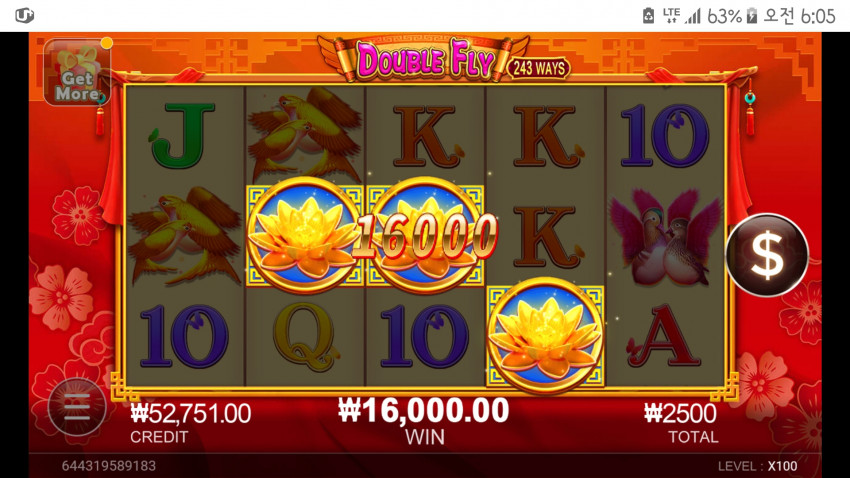Viewport: 850px width, 478px height.
Task: Tap the ₩52,751.00 credit display
Action: pyautogui.click(x=190, y=414)
